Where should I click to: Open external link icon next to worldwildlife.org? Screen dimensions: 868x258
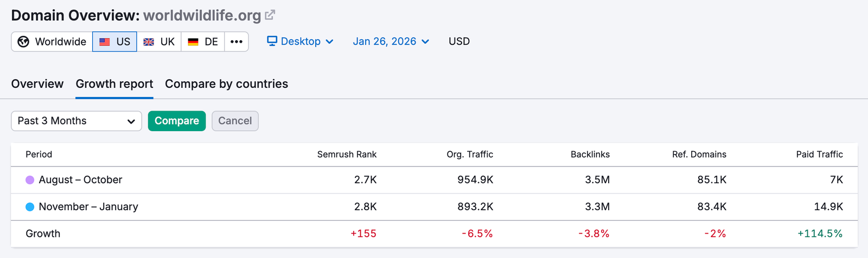tap(270, 15)
